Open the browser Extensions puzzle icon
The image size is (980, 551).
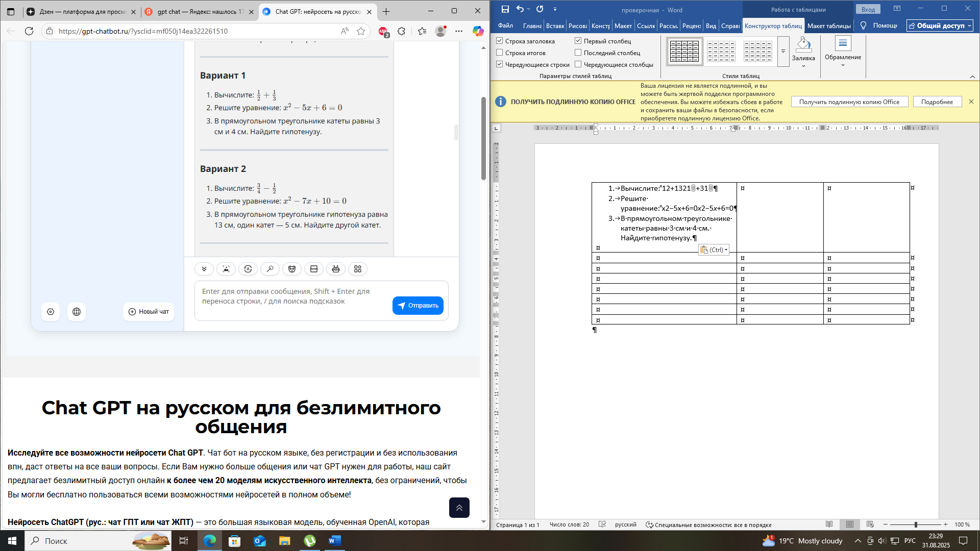point(401,31)
